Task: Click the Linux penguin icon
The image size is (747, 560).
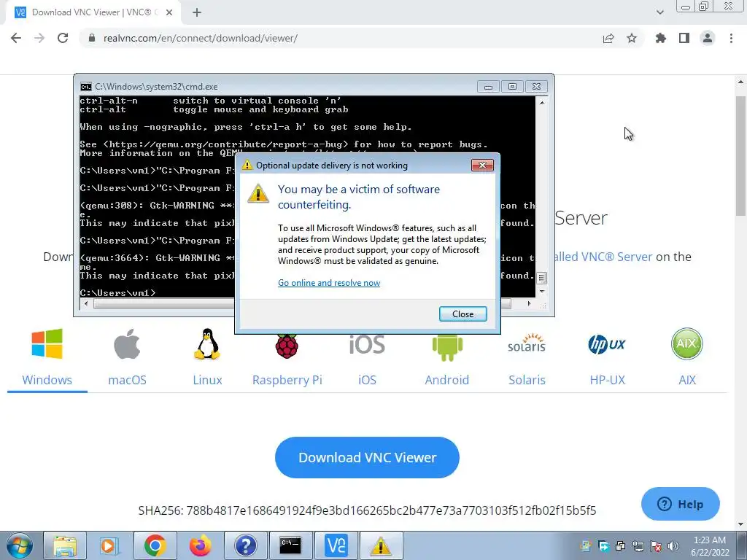Action: tap(207, 343)
